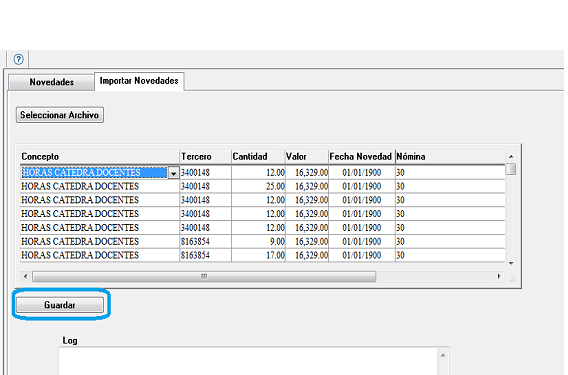Image resolution: width=568 pixels, height=375 pixels.
Task: Select the Cantidad cell showing 25.00
Action: 258,186
